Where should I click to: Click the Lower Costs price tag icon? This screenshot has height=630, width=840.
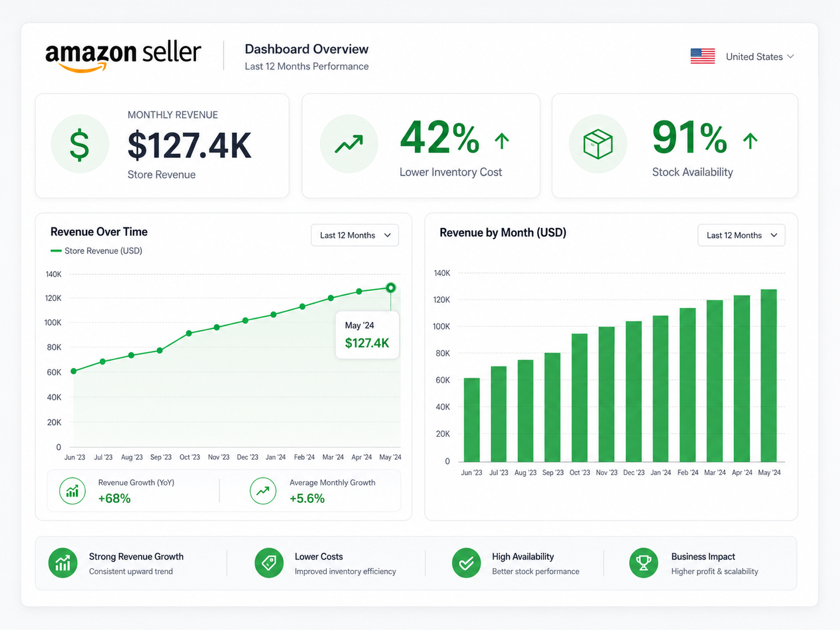point(269,563)
